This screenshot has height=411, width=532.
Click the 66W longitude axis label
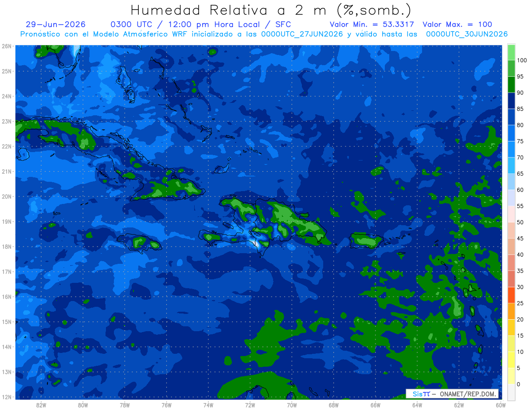coord(375,405)
